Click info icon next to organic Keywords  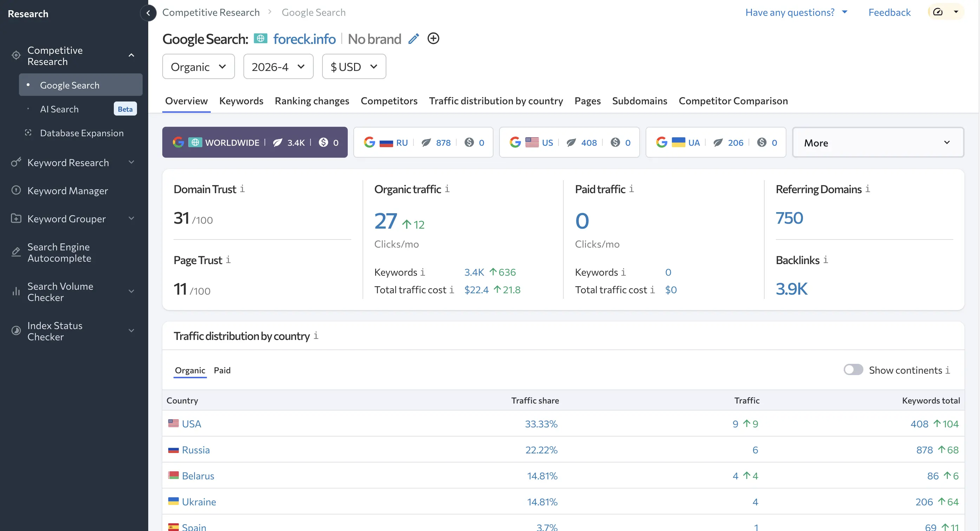[x=423, y=272]
